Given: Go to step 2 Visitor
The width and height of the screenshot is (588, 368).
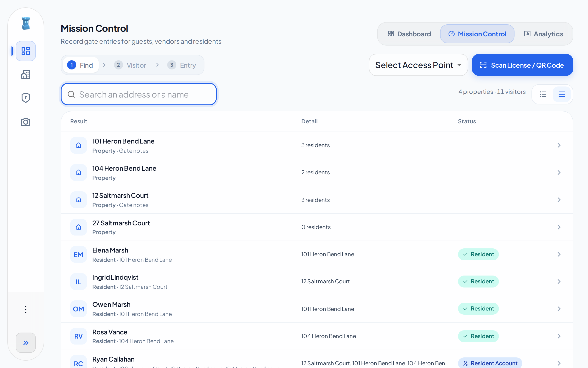Looking at the screenshot, I should click(x=130, y=65).
